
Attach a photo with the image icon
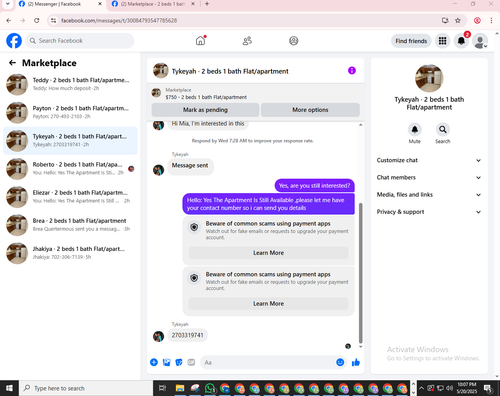[x=166, y=362]
